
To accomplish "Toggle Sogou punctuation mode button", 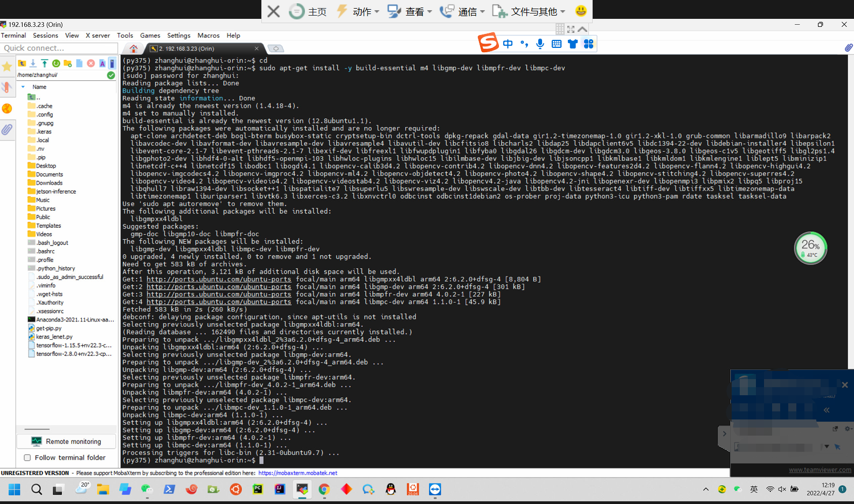I will tap(524, 44).
